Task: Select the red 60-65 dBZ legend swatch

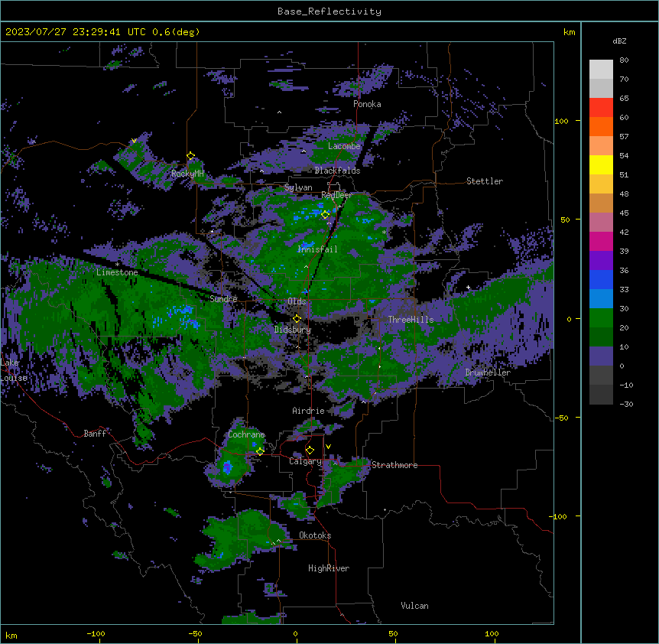Action: pyautogui.click(x=601, y=107)
